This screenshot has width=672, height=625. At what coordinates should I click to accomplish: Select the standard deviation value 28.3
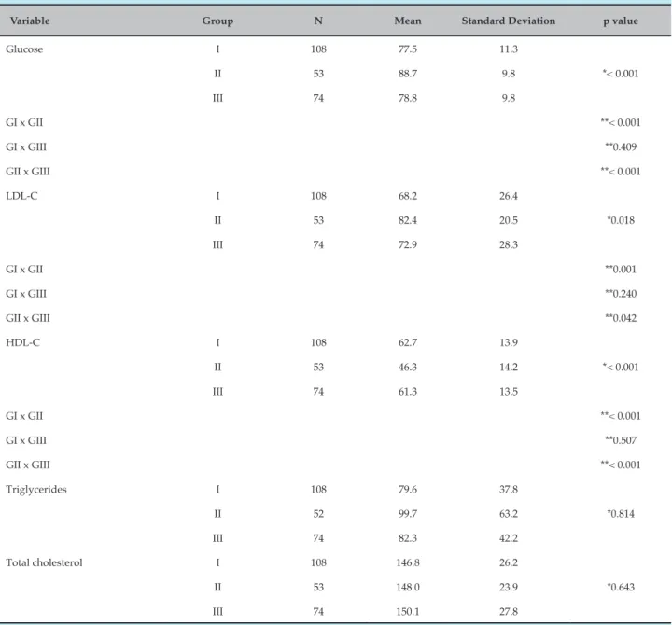(509, 244)
